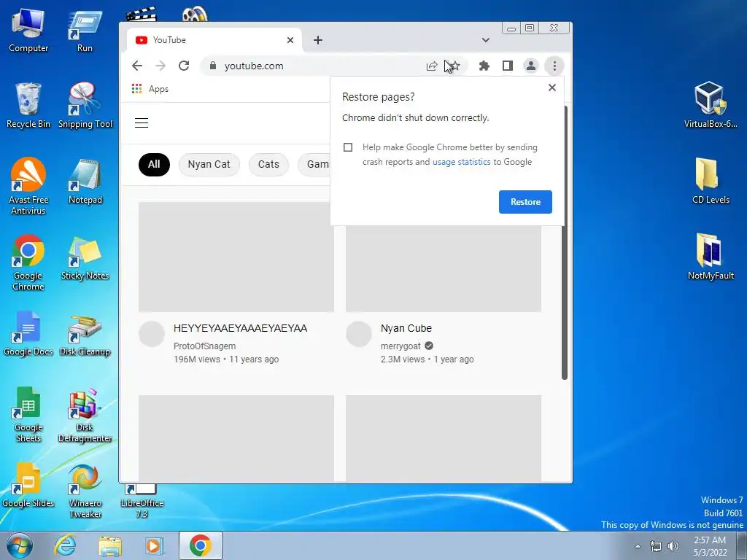
Task: Select the Google Sheets shortcut
Action: (x=28, y=415)
